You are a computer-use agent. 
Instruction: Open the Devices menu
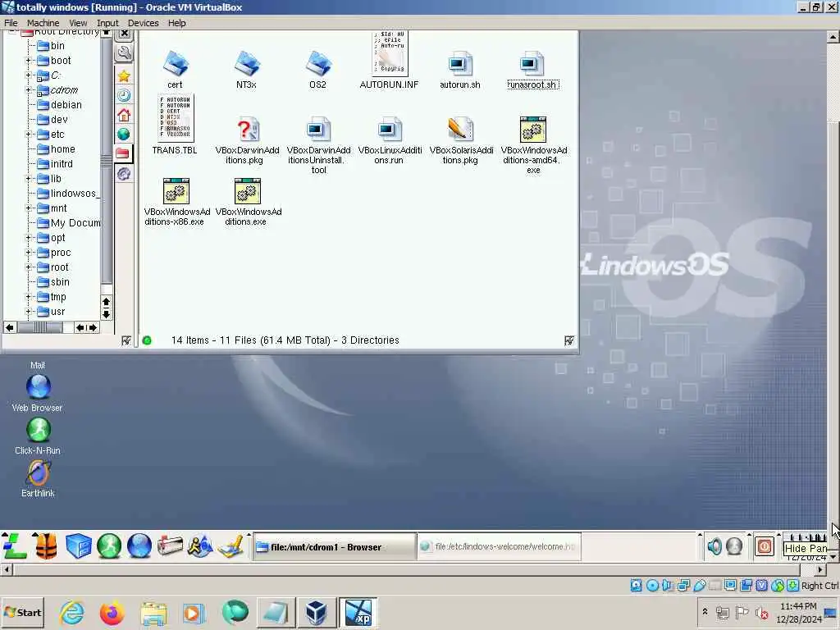coord(143,23)
